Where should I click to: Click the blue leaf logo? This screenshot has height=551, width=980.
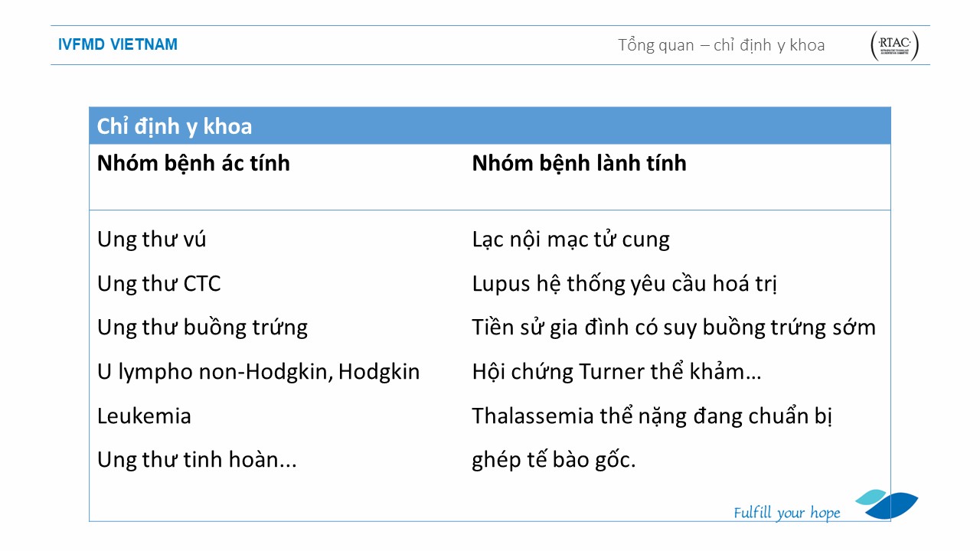888,504
